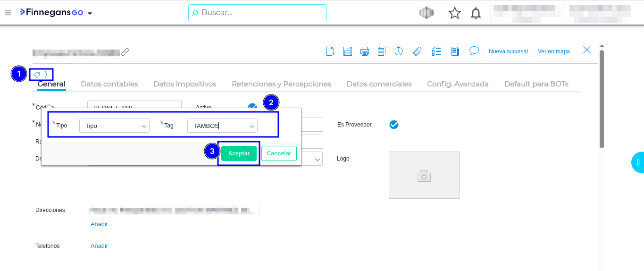Click the tag icon above the General tab
This screenshot has width=644, height=271.
click(x=37, y=75)
